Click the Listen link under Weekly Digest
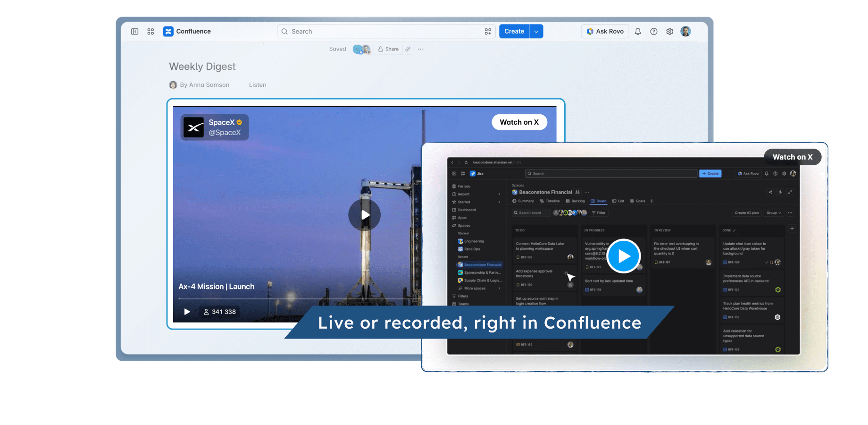 (258, 85)
